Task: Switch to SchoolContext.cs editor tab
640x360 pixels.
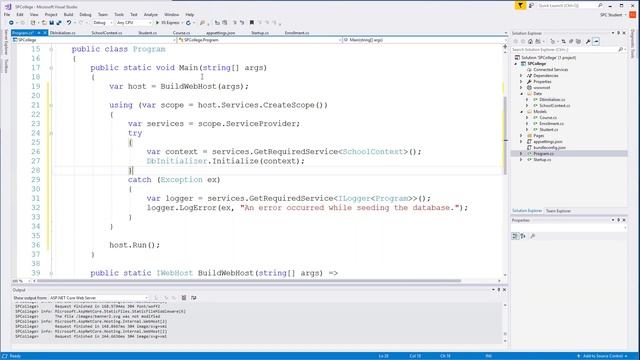Action: (107, 33)
